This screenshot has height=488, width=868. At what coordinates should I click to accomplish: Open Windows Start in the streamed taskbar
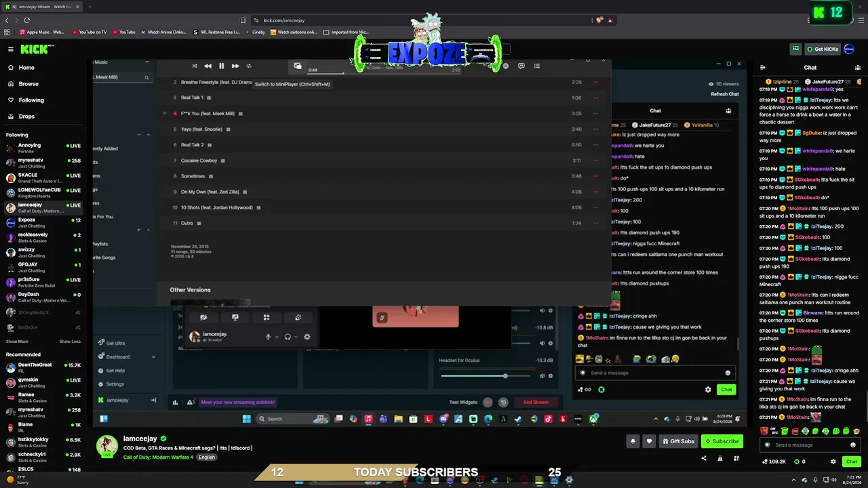tap(247, 419)
